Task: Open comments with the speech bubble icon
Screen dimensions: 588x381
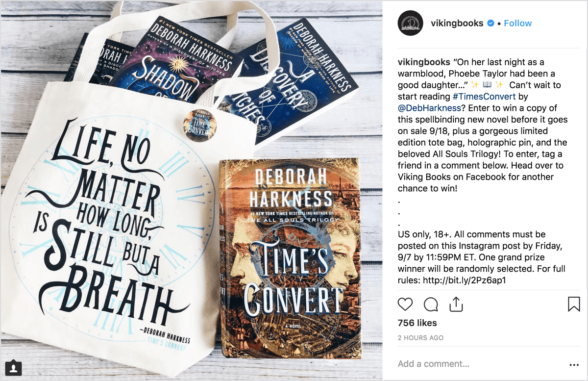Action: [x=431, y=305]
